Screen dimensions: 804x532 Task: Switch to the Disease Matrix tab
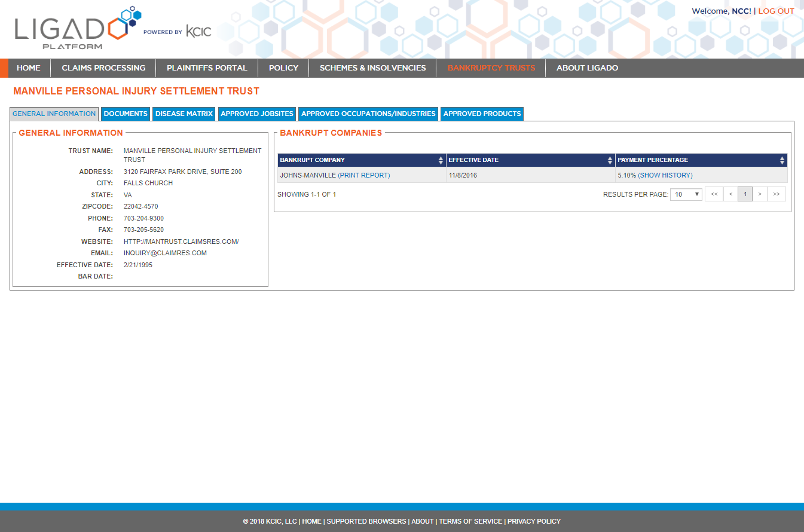click(184, 114)
